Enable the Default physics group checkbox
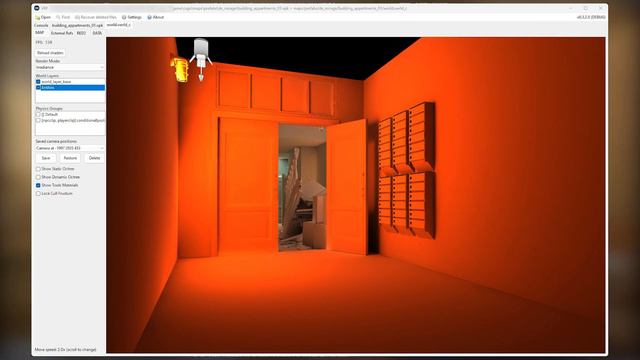Screen dimensions: 640x360 click(x=38, y=115)
